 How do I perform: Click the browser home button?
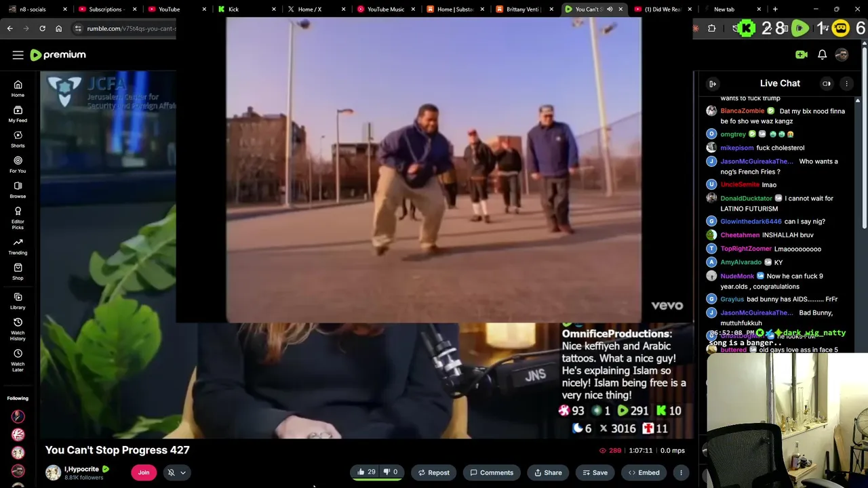coord(58,28)
